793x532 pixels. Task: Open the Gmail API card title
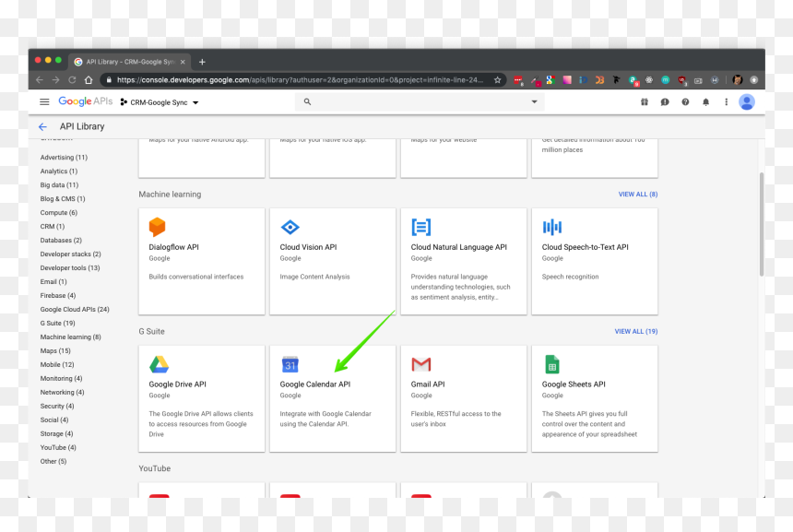point(428,384)
